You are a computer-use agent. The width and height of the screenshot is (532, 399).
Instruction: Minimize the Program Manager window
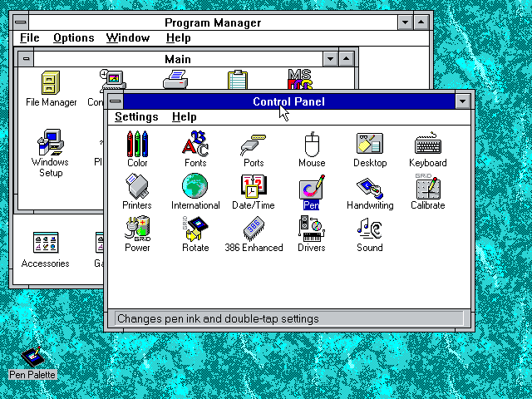[x=405, y=22]
